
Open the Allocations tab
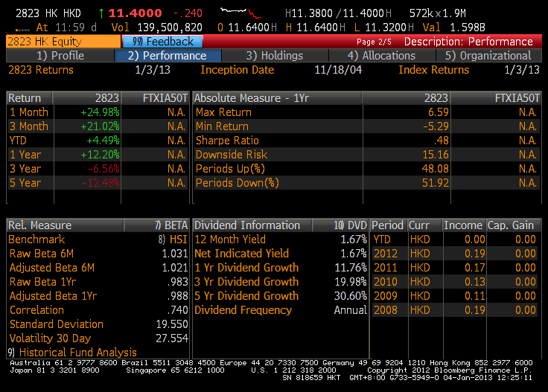382,56
